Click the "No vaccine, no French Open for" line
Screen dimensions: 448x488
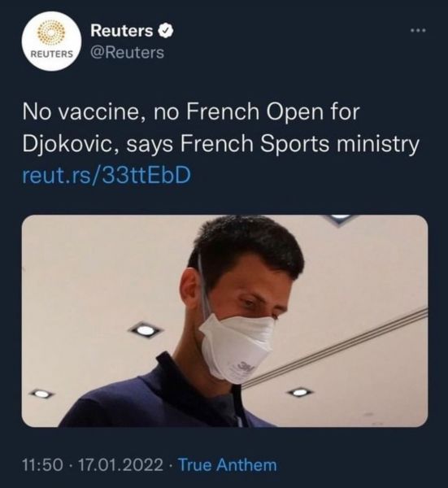click(191, 111)
